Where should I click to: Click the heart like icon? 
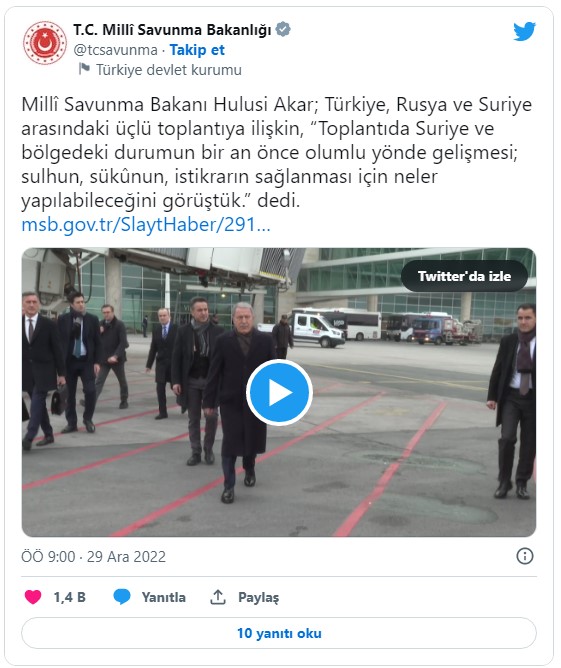(x=33, y=597)
